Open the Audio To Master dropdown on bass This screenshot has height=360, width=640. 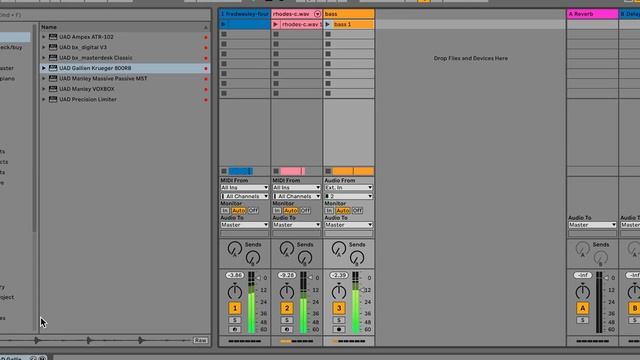349,225
